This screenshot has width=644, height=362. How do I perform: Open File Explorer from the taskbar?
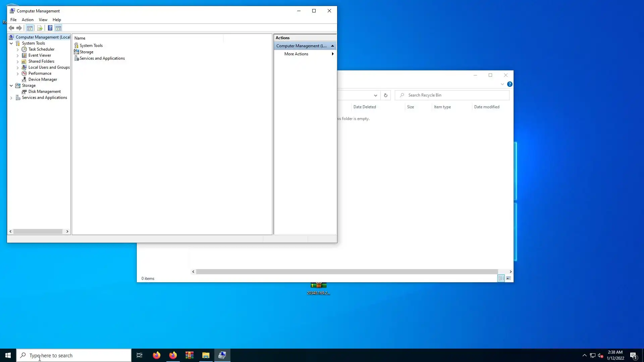pos(206,355)
